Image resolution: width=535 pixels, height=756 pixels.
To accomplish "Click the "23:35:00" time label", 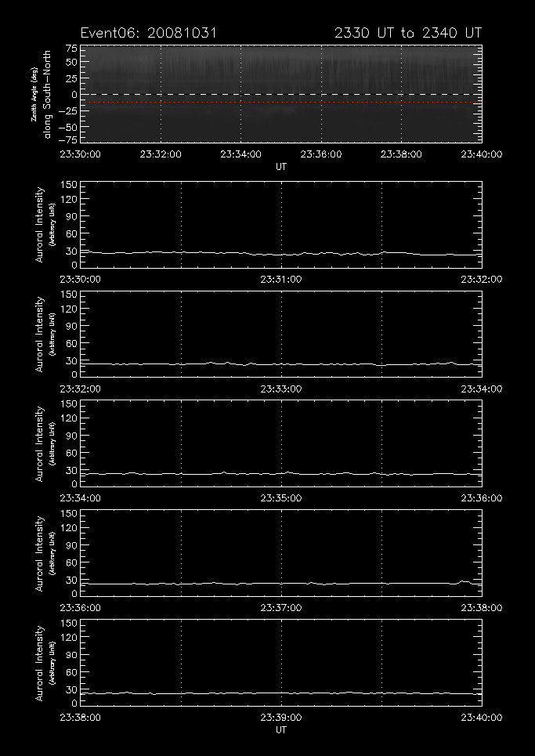I will click(x=281, y=498).
